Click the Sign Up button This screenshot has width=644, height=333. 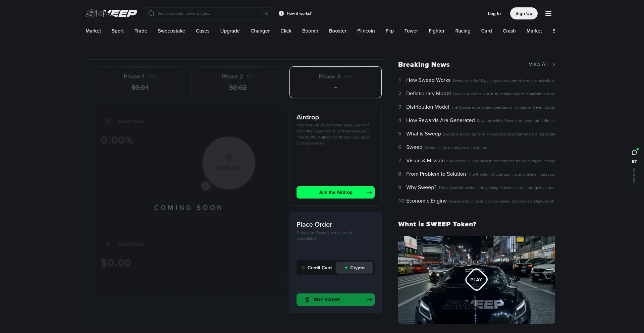coord(524,13)
